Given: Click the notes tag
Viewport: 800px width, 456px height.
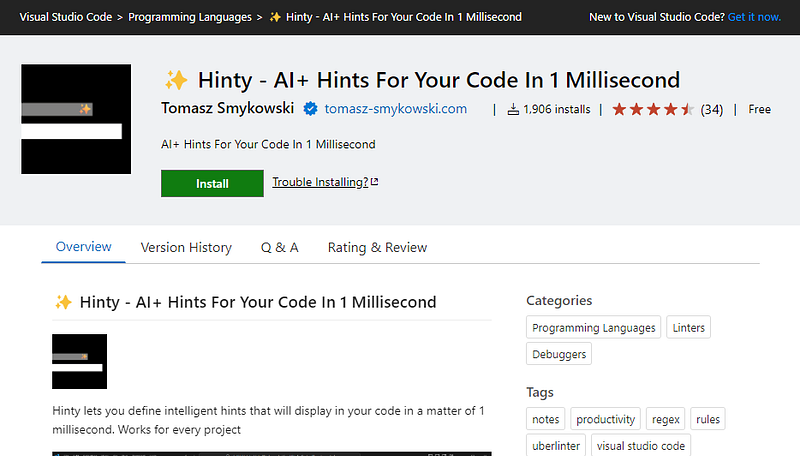Looking at the screenshot, I should coord(545,419).
